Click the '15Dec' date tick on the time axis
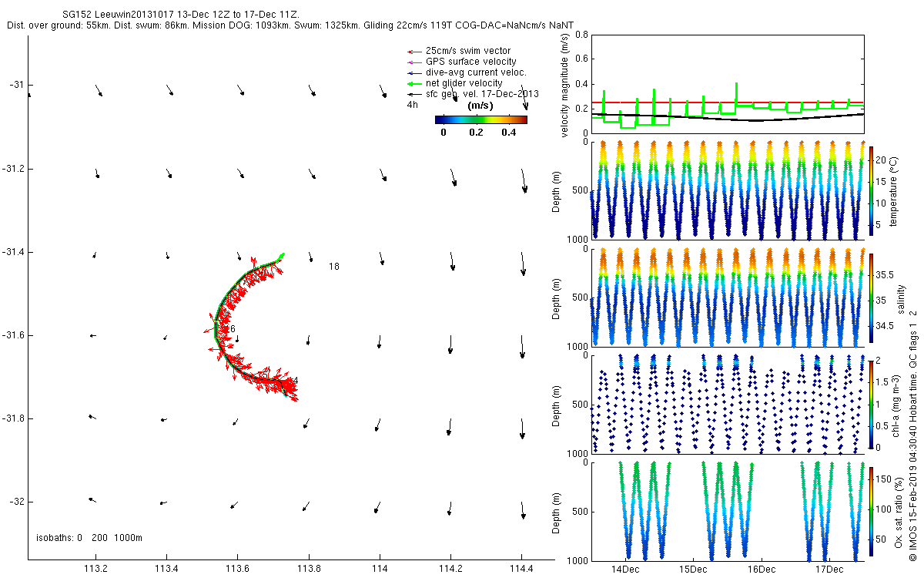Viewport: 924px width, 578px height. point(693,569)
